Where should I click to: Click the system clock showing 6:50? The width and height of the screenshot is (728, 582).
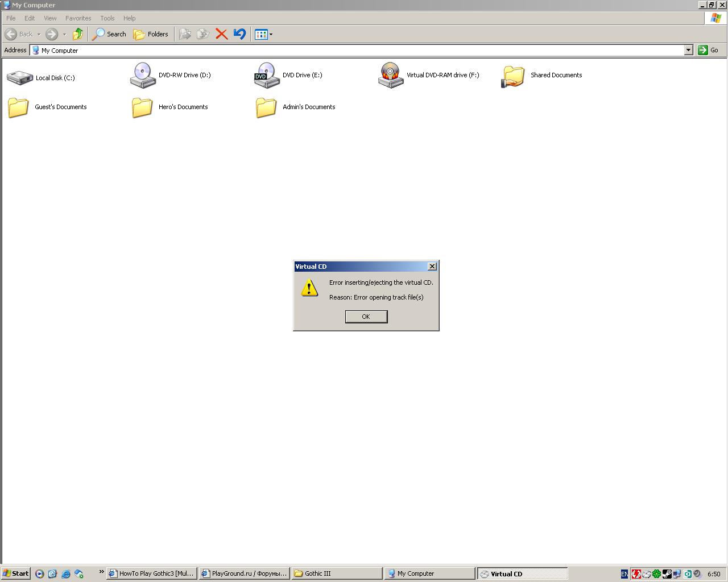pyautogui.click(x=714, y=574)
